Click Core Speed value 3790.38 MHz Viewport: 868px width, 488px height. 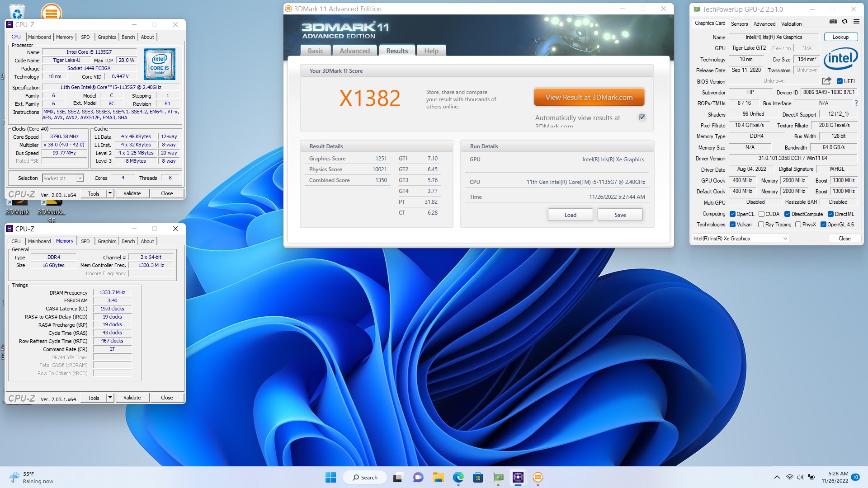click(x=64, y=136)
